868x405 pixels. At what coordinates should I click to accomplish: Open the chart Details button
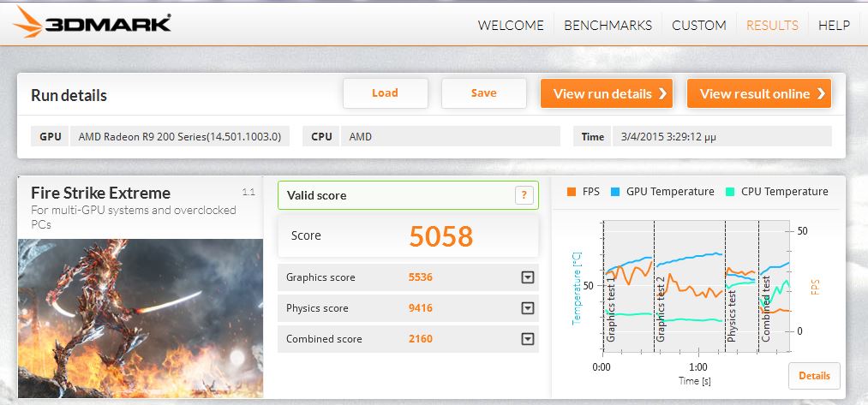pos(814,376)
